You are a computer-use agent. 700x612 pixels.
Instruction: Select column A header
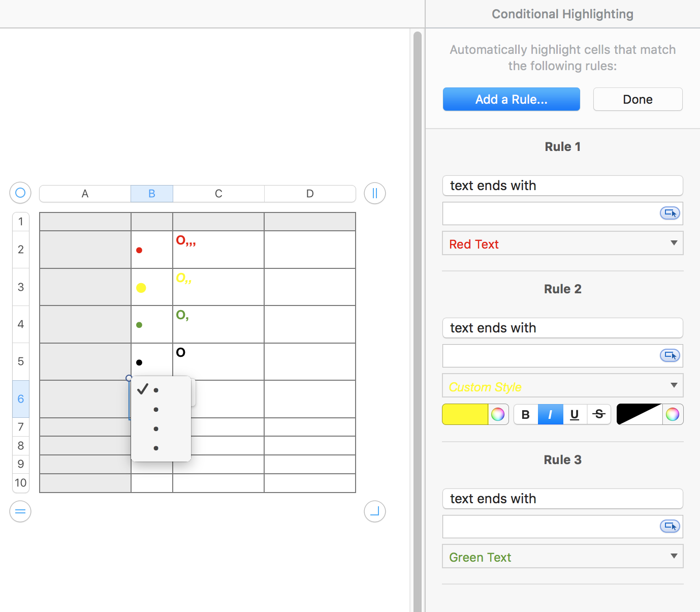[85, 194]
